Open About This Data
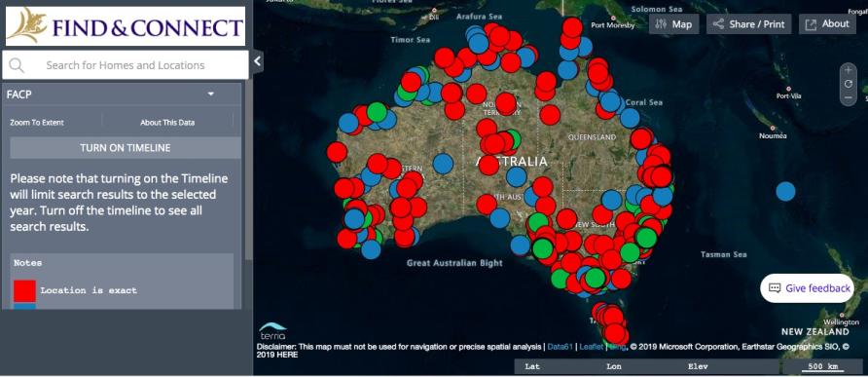 [x=167, y=123]
